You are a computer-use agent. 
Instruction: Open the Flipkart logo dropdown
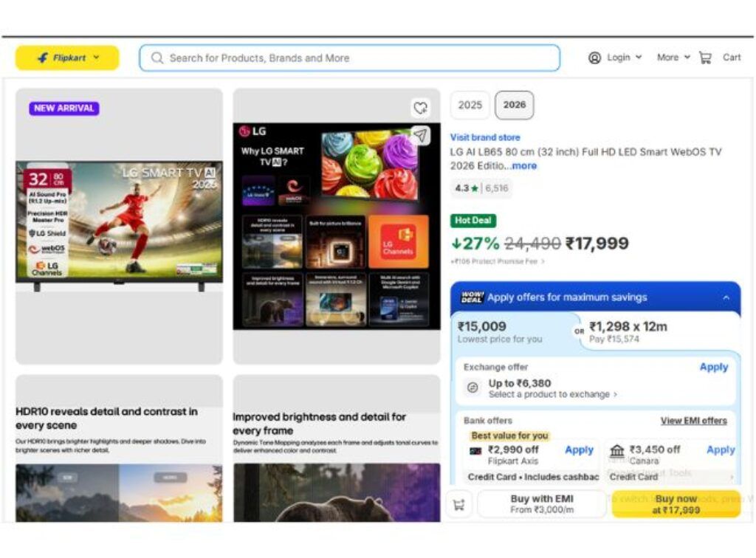click(x=67, y=58)
